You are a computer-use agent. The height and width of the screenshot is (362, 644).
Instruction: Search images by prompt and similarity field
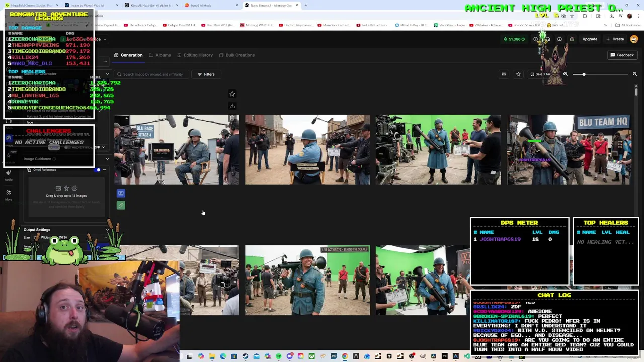[153, 74]
